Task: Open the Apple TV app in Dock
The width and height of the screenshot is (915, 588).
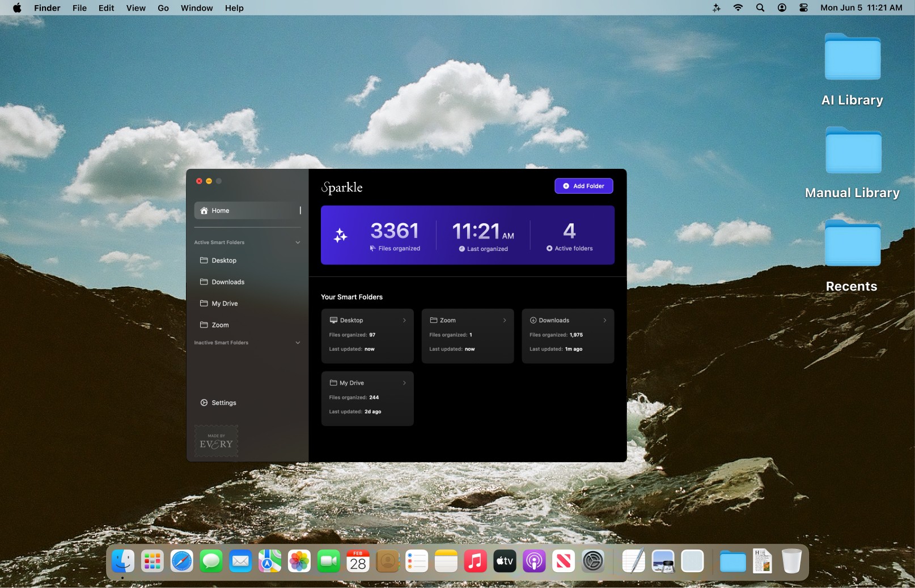Action: pos(505,561)
